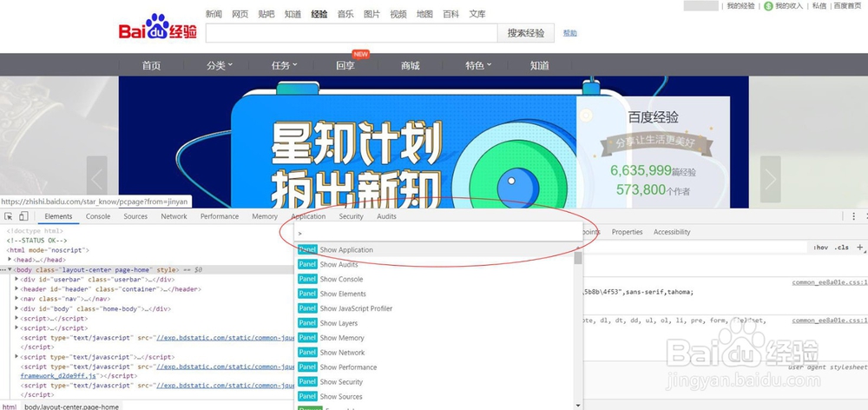Screen dimensions: 868x410
Task: Click user agent stylesheet label
Action: [827, 367]
